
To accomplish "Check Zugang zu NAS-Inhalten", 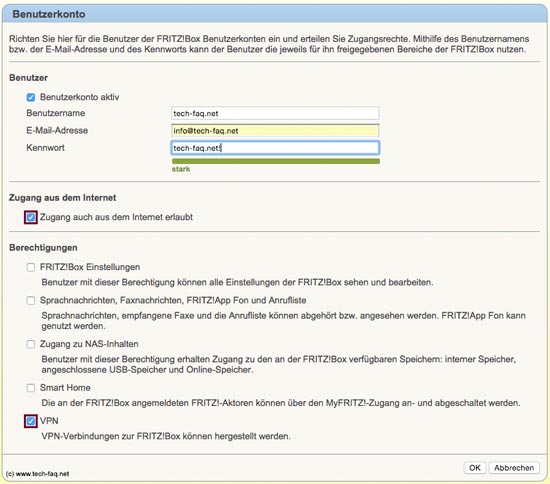I will pyautogui.click(x=31, y=344).
